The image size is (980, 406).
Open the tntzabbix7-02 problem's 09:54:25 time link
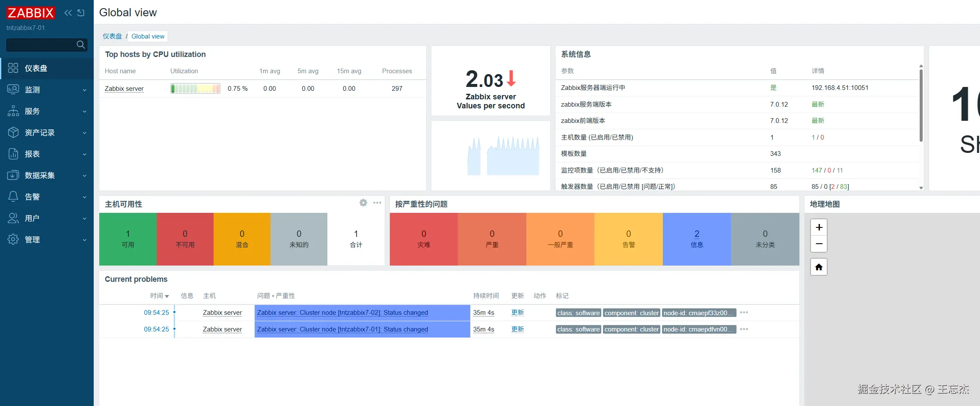pyautogui.click(x=156, y=313)
